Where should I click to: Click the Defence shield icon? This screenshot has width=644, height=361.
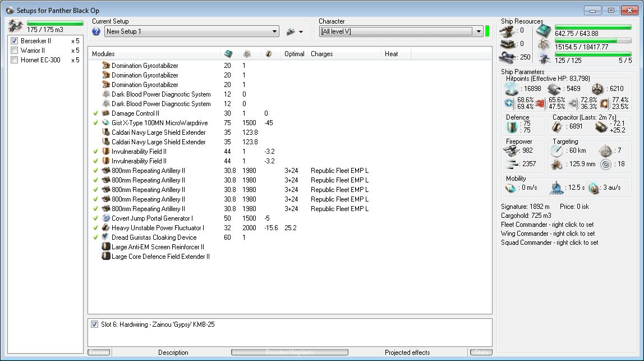[512, 127]
